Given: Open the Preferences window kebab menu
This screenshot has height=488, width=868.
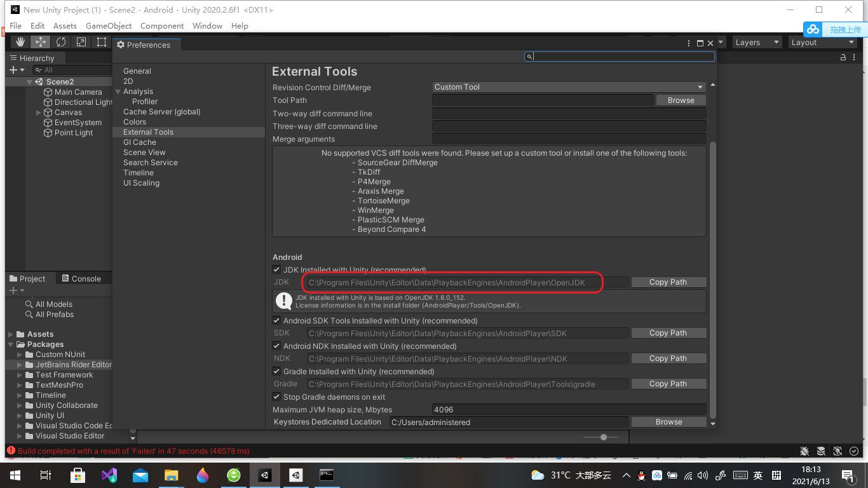Looking at the screenshot, I should tap(689, 43).
